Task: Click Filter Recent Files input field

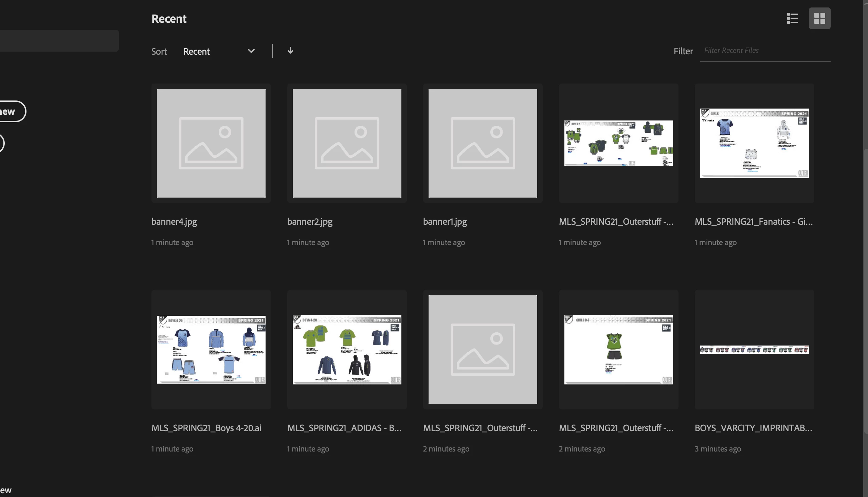Action: (x=765, y=51)
